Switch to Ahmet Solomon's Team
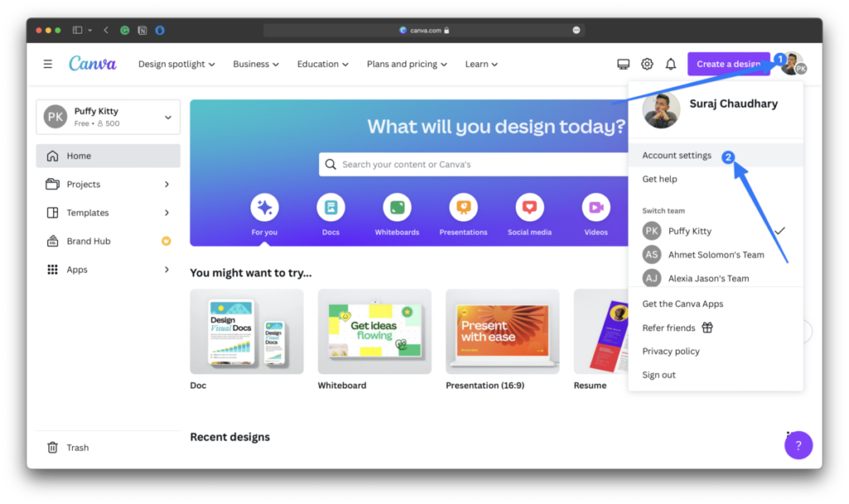 pos(716,254)
